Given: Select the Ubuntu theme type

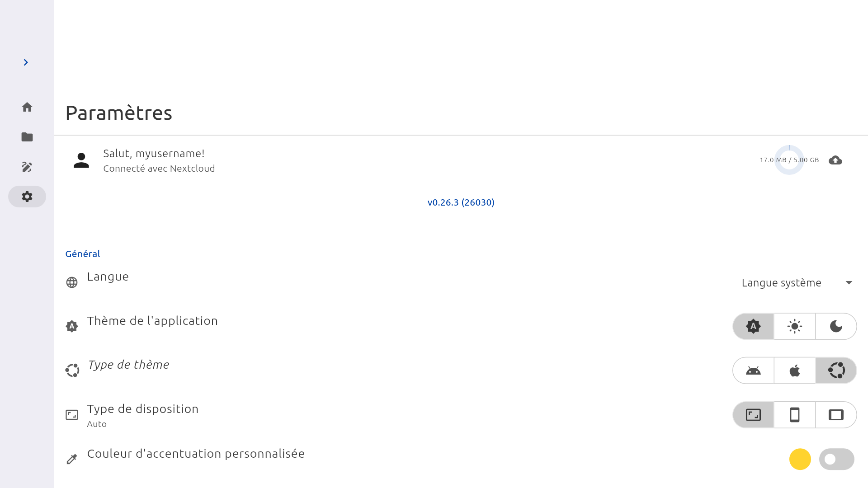Looking at the screenshot, I should click(x=836, y=371).
